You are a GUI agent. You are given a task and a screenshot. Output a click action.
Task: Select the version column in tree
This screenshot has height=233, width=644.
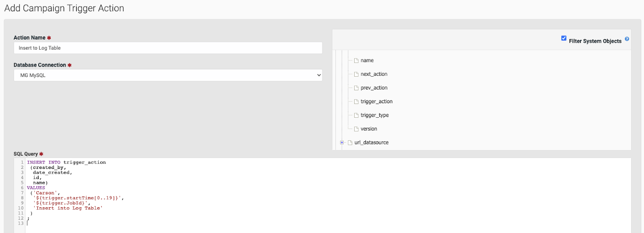369,129
